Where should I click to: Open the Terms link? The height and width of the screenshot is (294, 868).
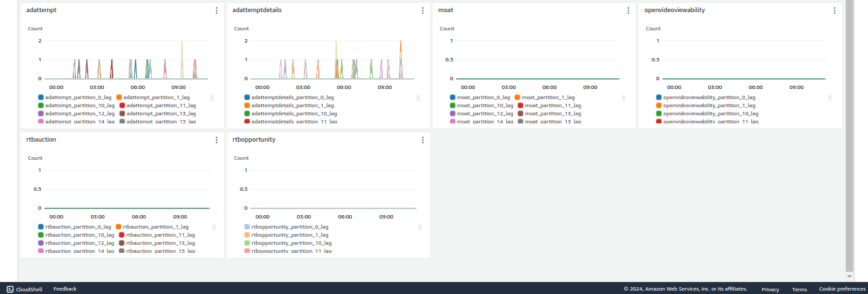coord(799,289)
